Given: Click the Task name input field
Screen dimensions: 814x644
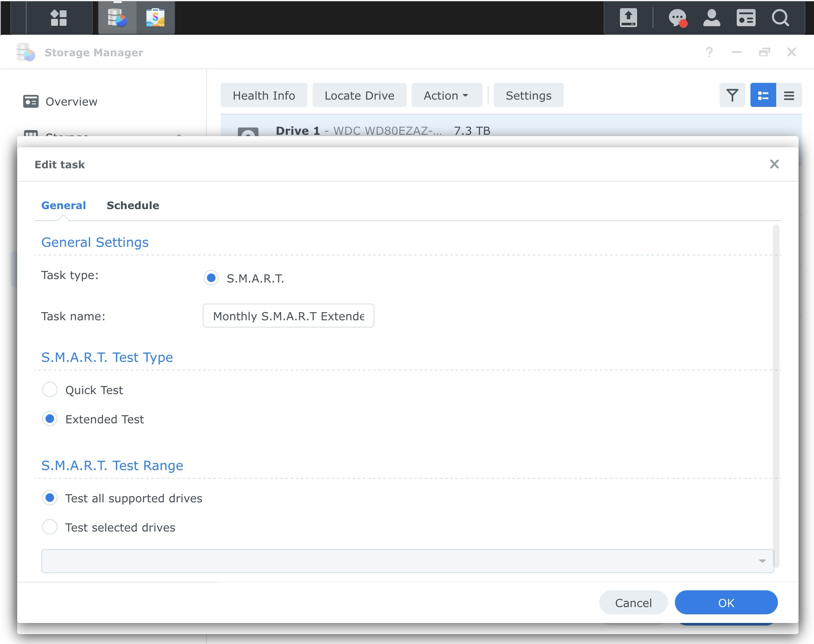Looking at the screenshot, I should (x=288, y=316).
